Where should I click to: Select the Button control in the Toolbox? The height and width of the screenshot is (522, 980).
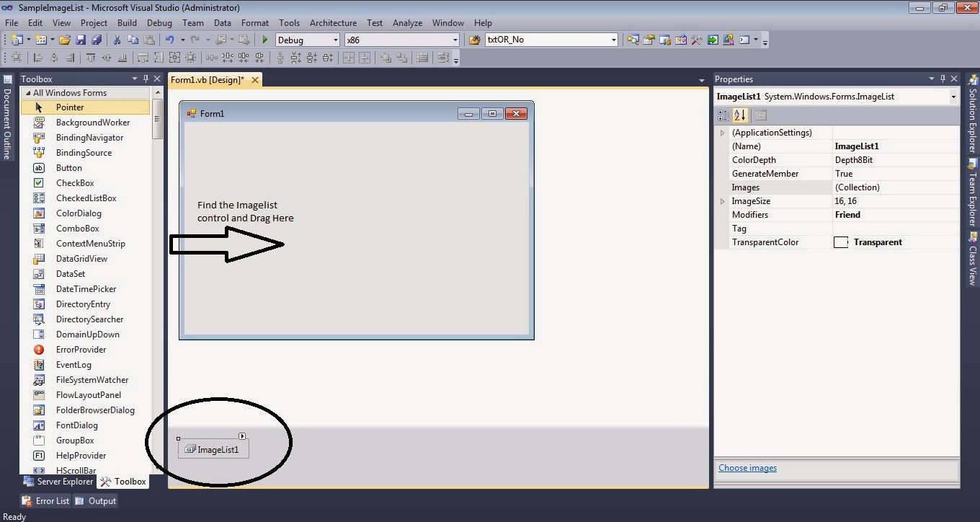69,167
